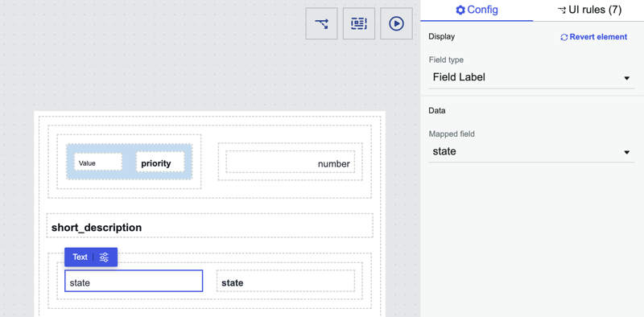Click the Mapped field dropdown arrow
The height and width of the screenshot is (317, 644).
(627, 152)
